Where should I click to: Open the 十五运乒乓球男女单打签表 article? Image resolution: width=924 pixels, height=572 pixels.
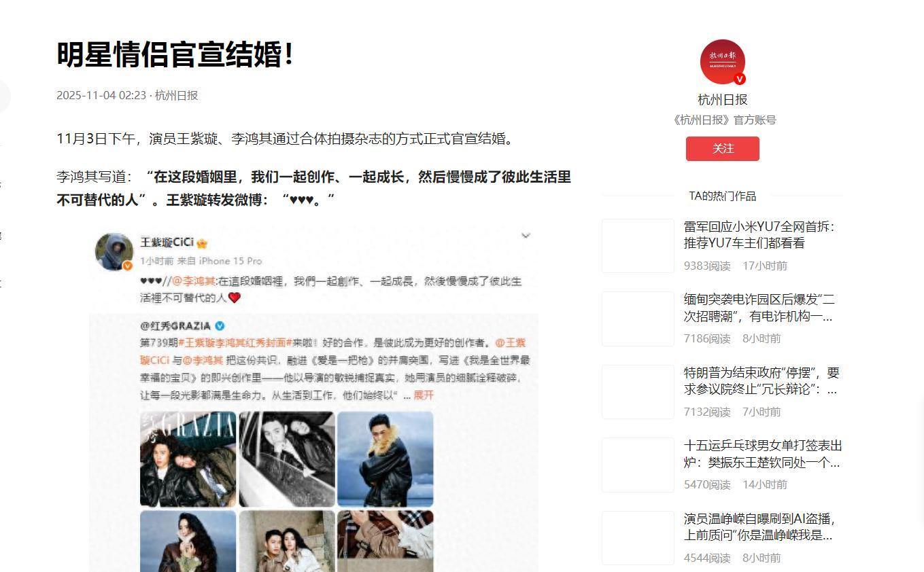tap(763, 454)
